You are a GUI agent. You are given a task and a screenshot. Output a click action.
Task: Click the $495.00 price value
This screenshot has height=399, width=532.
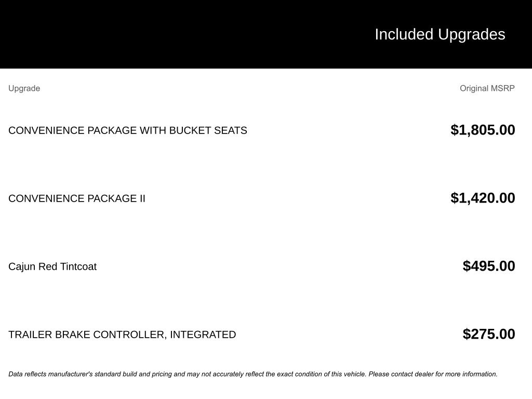pos(488,266)
